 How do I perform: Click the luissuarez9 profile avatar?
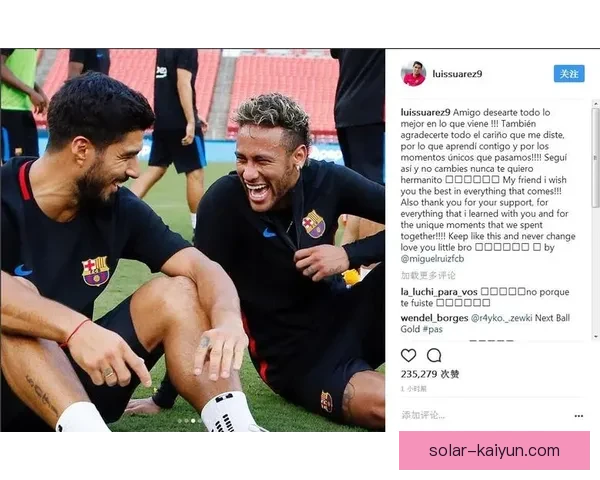(x=413, y=73)
